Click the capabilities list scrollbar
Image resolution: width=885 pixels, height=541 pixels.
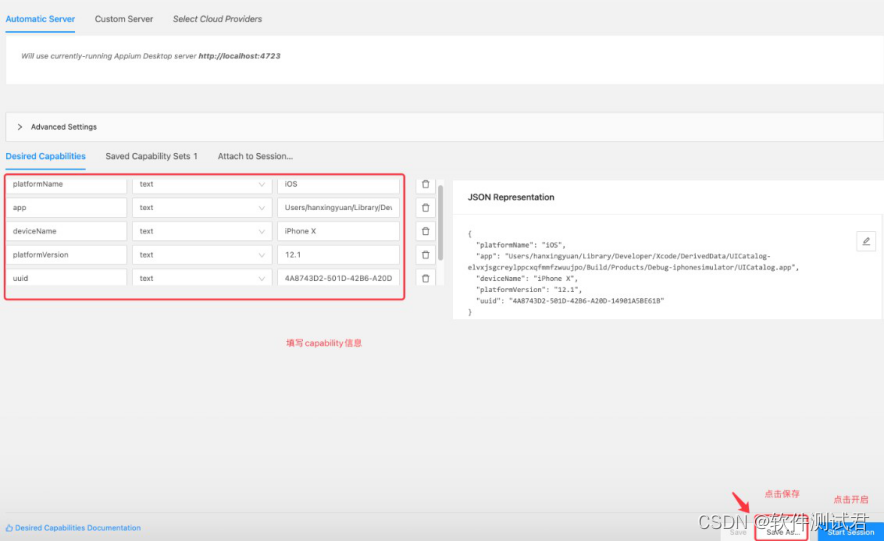pyautogui.click(x=440, y=223)
